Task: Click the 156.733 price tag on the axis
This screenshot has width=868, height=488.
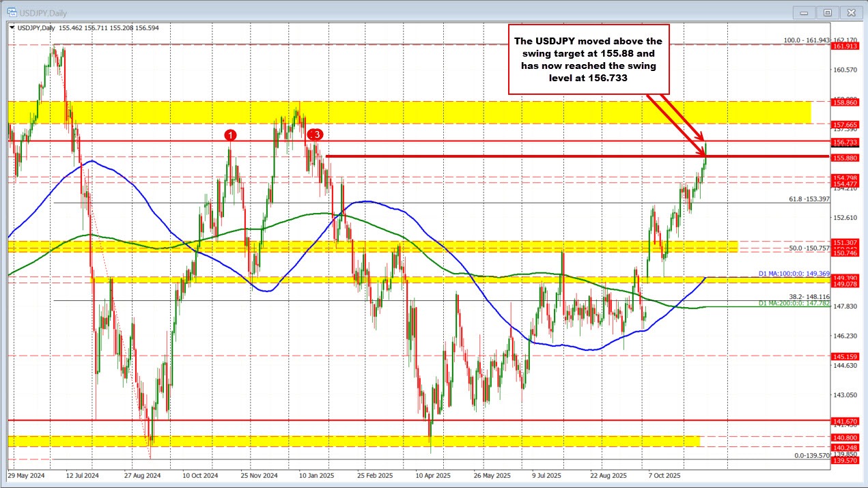Action: [846, 143]
